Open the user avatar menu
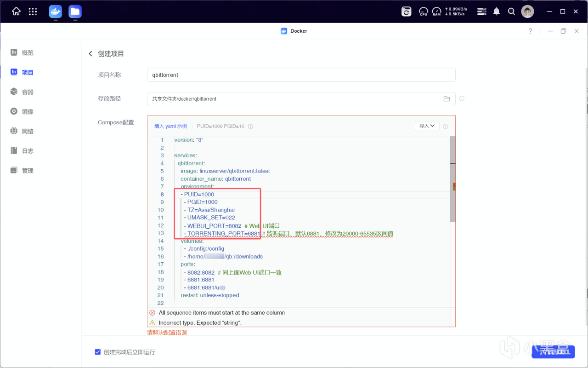Screen dimensions: 588x368 [x=527, y=11]
